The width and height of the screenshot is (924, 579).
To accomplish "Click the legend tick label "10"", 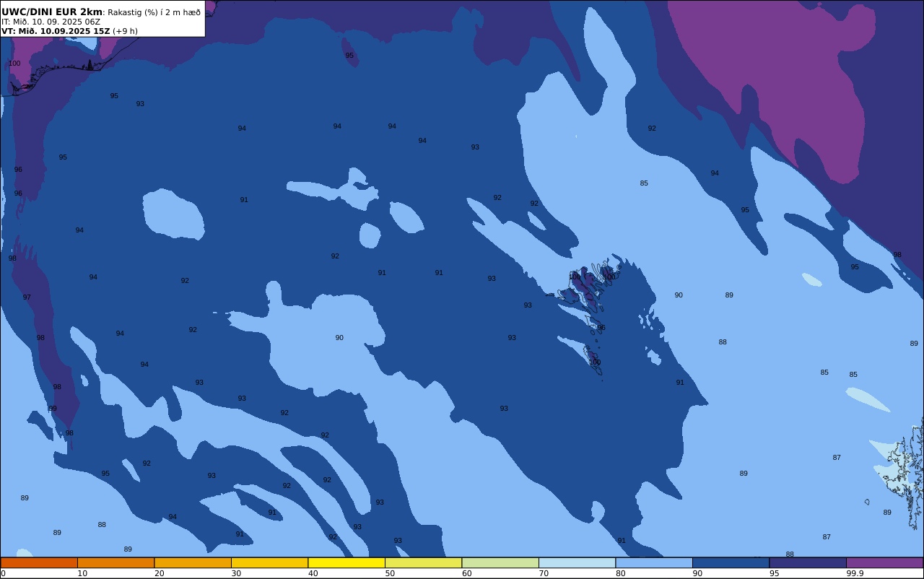I will coord(82,573).
